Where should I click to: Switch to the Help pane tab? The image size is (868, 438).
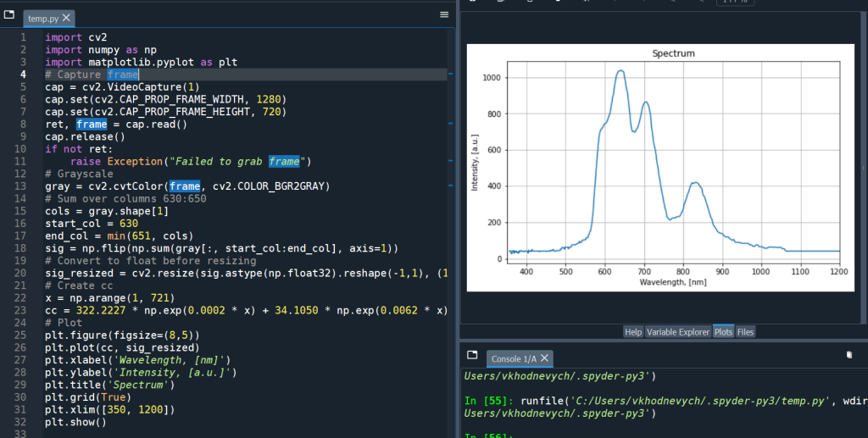pyautogui.click(x=633, y=332)
